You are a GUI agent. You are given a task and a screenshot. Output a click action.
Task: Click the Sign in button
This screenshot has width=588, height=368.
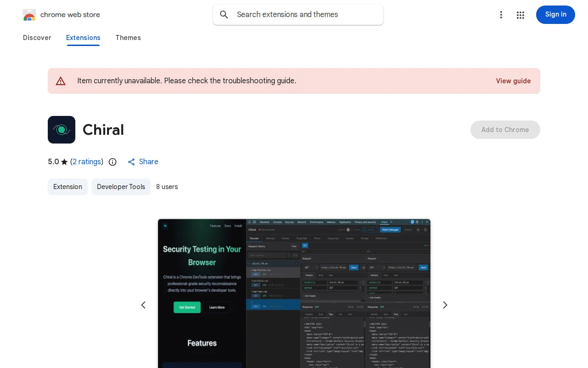555,15
